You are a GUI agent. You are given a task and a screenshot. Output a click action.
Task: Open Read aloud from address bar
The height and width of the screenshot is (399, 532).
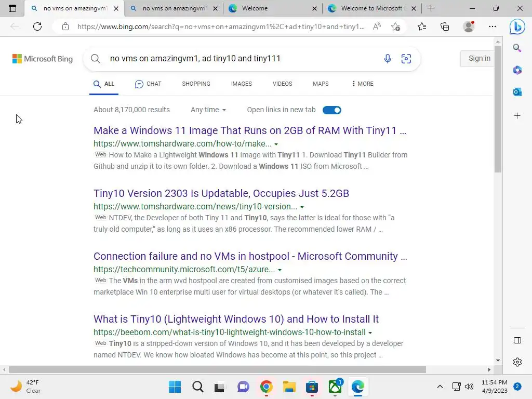click(x=377, y=26)
